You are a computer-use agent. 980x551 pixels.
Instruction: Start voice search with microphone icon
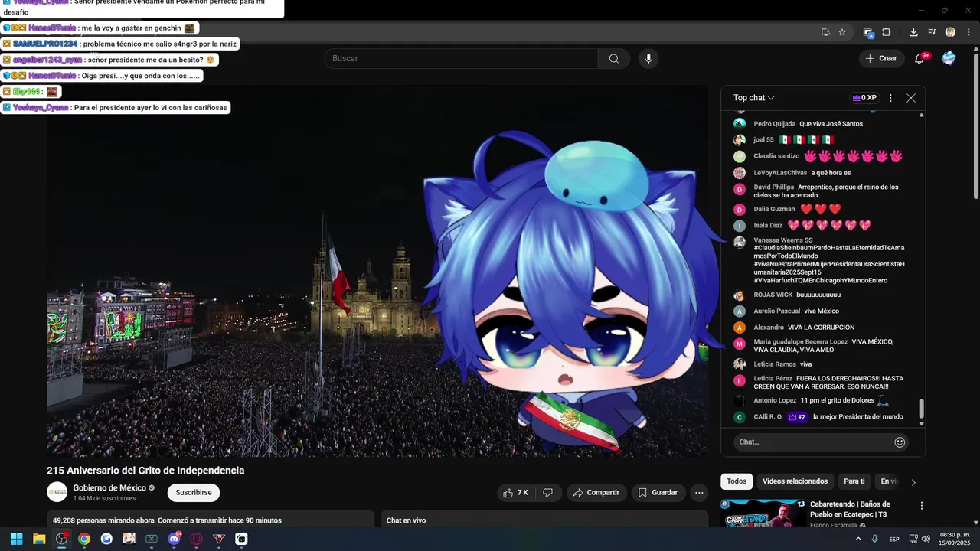click(x=648, y=59)
